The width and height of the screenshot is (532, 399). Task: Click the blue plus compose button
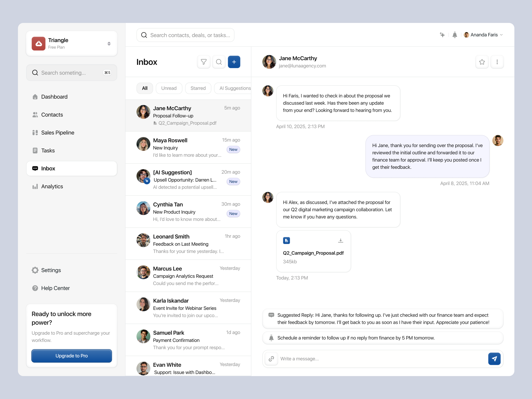point(234,62)
